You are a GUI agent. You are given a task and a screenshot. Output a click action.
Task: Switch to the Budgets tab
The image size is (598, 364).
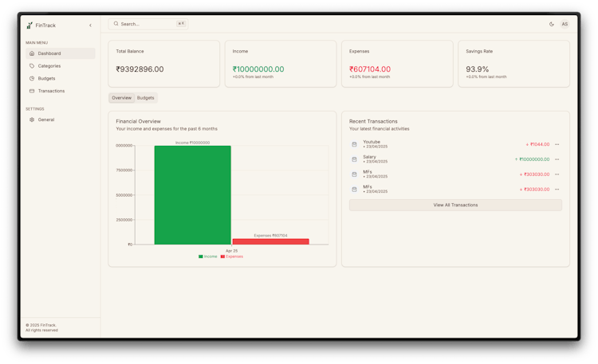click(x=145, y=98)
